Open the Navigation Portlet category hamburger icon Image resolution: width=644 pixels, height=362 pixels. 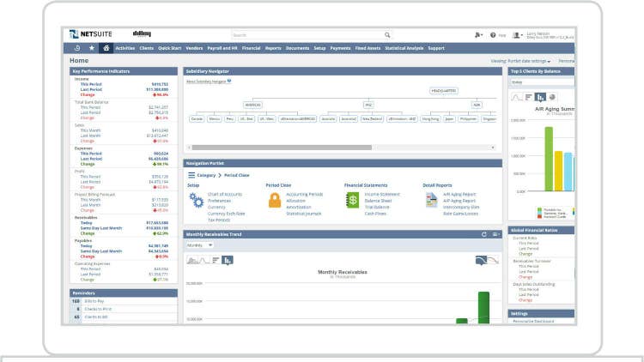[x=191, y=175]
